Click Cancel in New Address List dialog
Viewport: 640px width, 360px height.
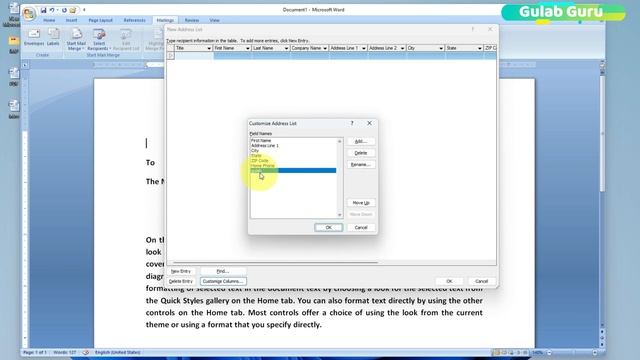point(482,281)
